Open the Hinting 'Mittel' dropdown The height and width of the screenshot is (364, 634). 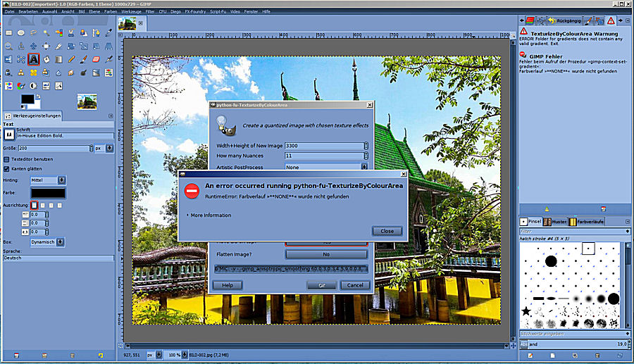click(x=48, y=180)
